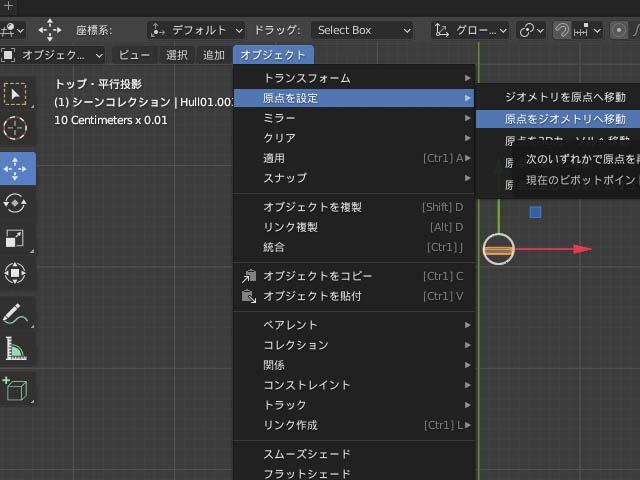Open the snapping options dropdown
Image resolution: width=640 pixels, height=480 pixels.
(x=587, y=31)
